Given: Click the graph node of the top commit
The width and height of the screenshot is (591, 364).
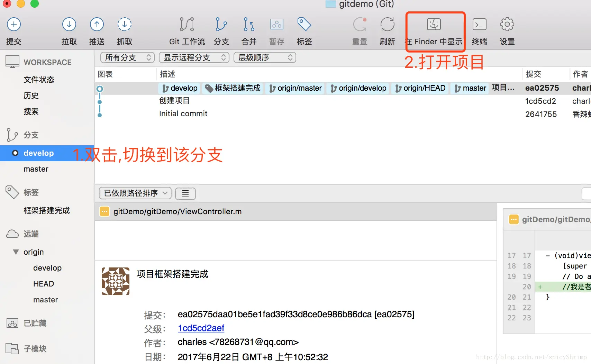Looking at the screenshot, I should point(100,89).
